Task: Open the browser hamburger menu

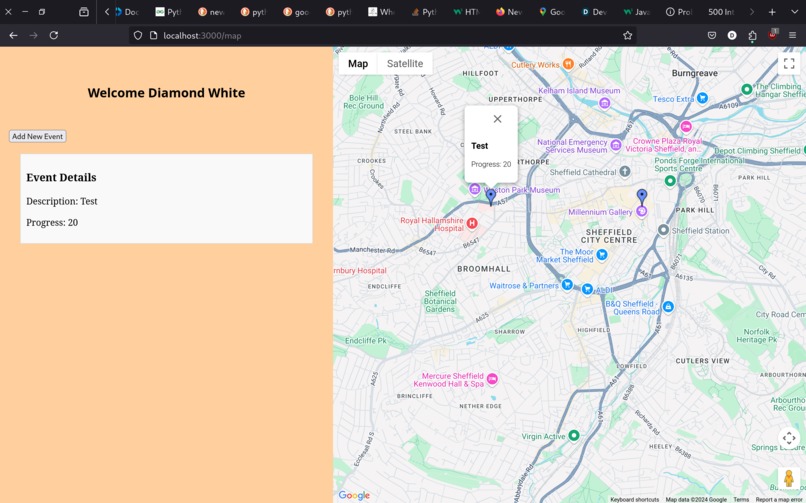Action: coord(792,35)
